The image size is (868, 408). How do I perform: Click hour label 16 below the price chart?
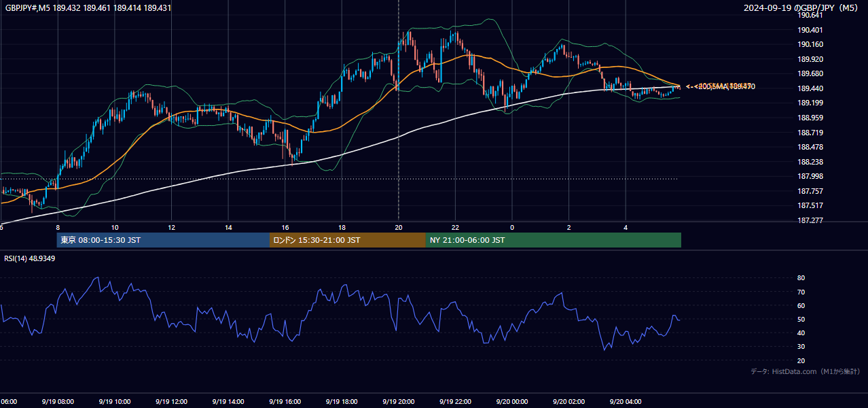click(285, 227)
